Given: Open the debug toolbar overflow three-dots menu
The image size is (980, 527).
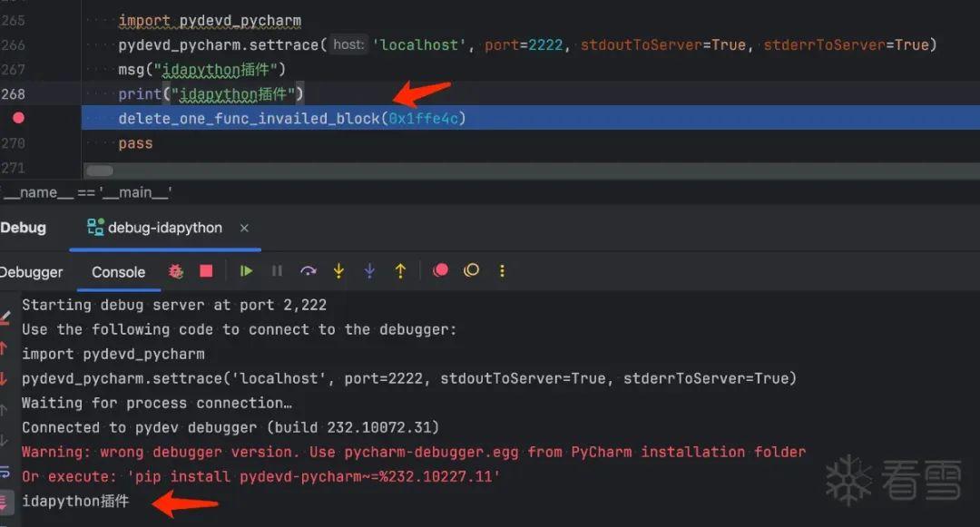Looking at the screenshot, I should click(502, 270).
